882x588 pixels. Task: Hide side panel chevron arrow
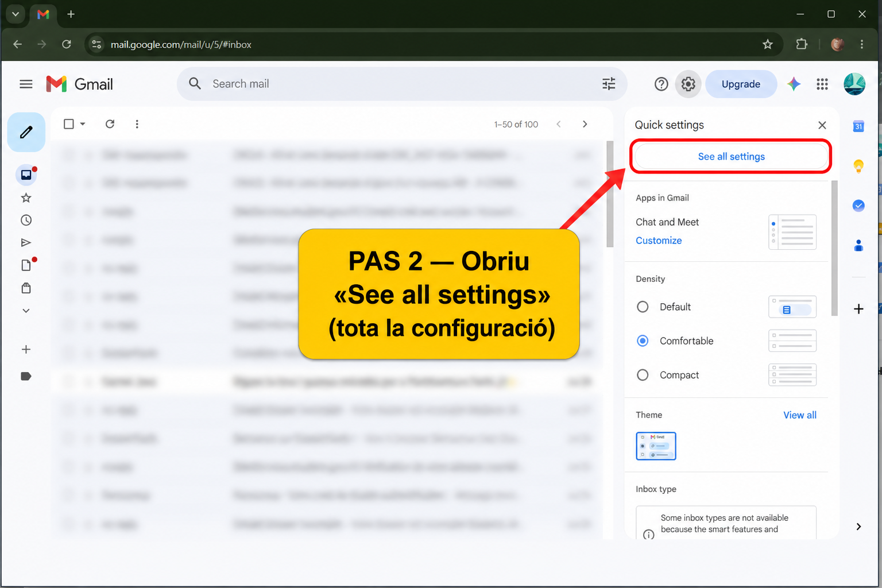pos(858,527)
